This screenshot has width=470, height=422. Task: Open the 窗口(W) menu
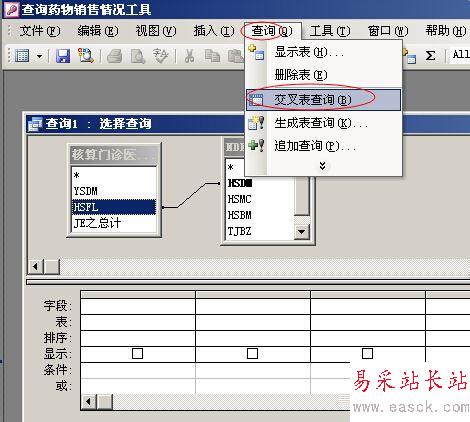pos(388,31)
